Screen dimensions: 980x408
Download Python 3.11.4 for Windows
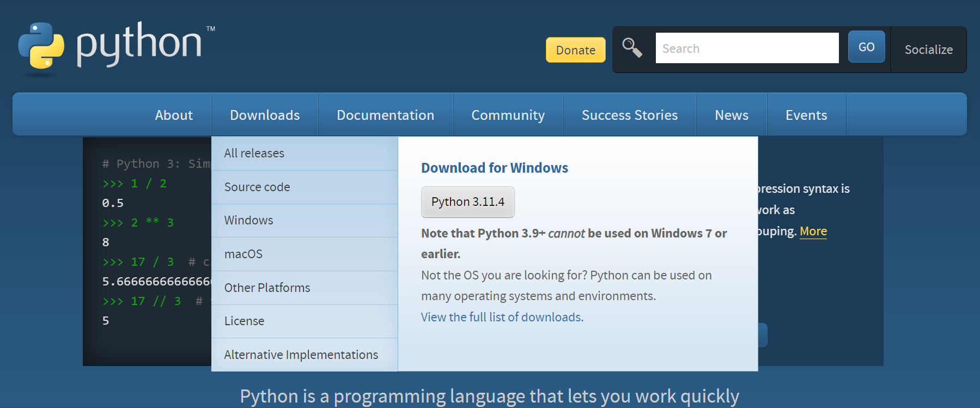tap(467, 202)
